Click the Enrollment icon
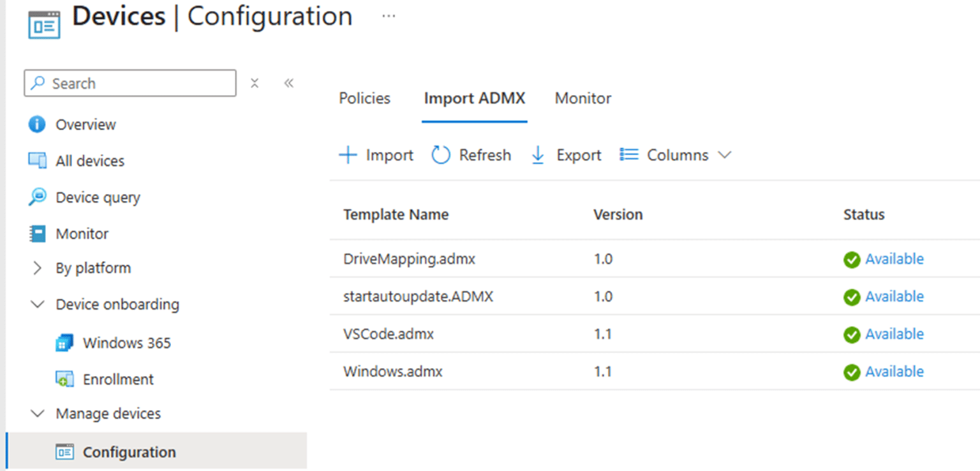 tap(64, 379)
